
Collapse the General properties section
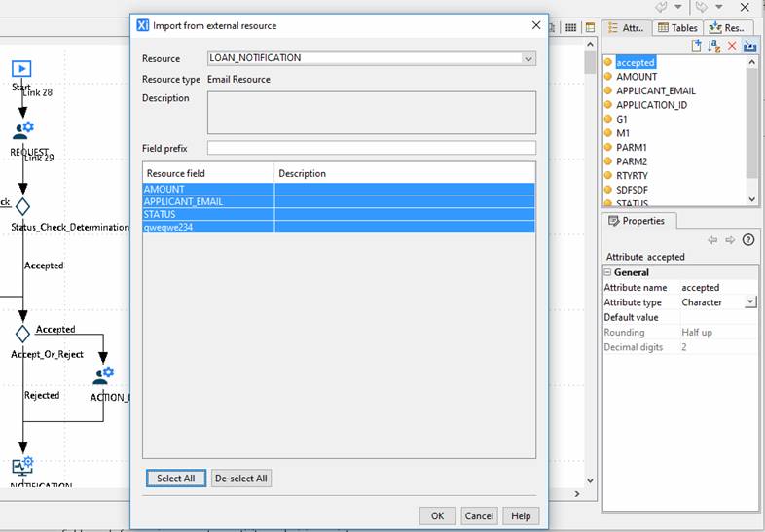[x=608, y=272]
